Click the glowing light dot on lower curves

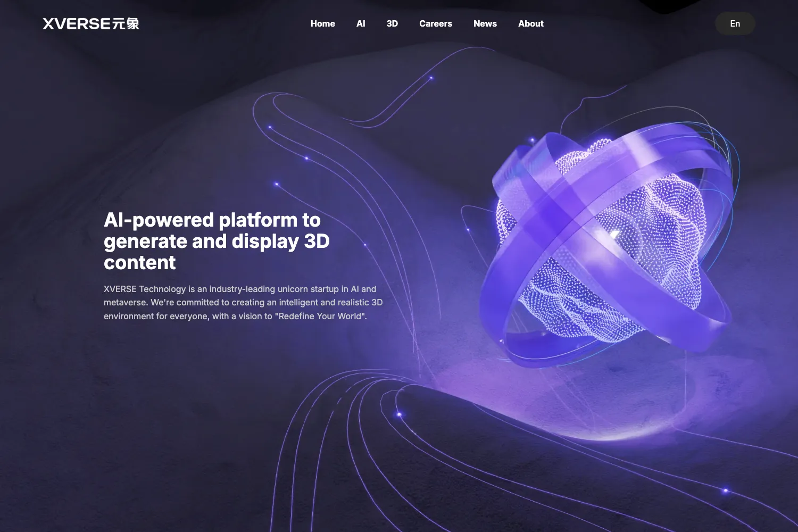[x=400, y=414]
